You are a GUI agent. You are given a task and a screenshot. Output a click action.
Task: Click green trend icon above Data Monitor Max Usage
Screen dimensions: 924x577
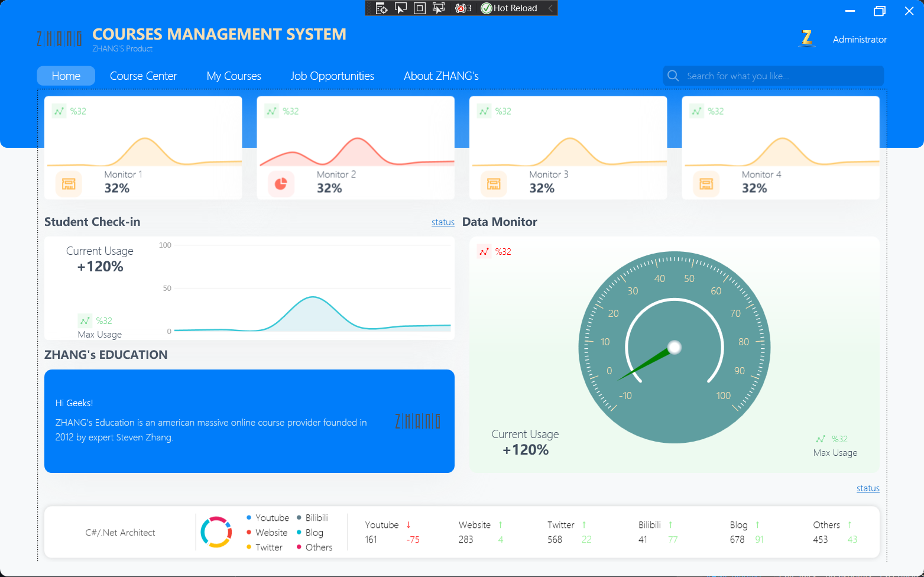coord(821,439)
